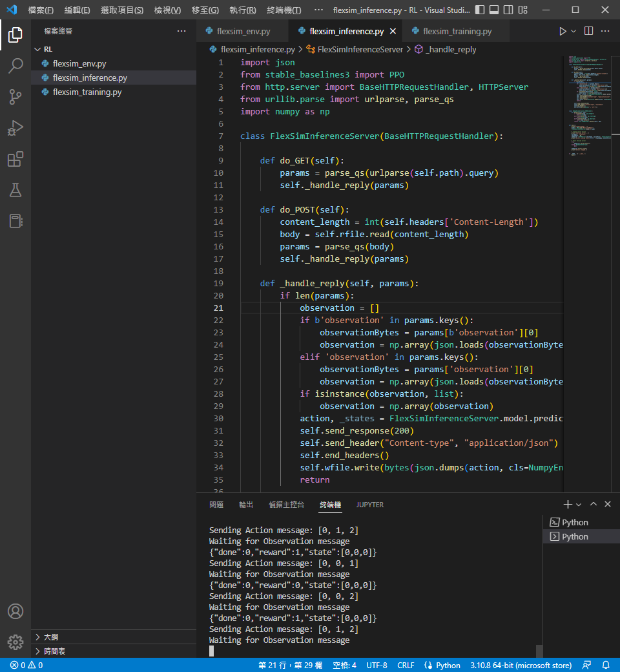Open the Testing flask icon

pos(15,190)
